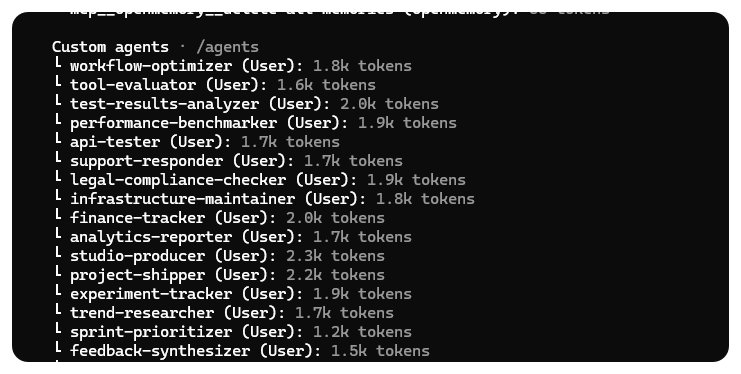Select trend-researcher agent line
Image resolution: width=741 pixels, height=374 pixels.
pos(223,313)
